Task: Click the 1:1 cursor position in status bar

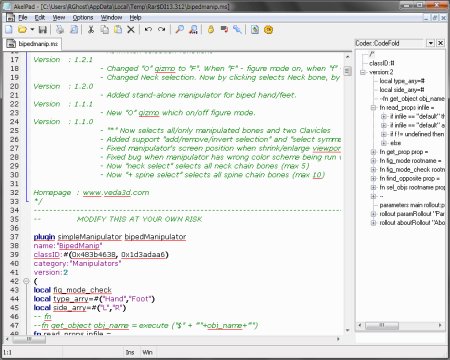Action: click(x=7, y=352)
